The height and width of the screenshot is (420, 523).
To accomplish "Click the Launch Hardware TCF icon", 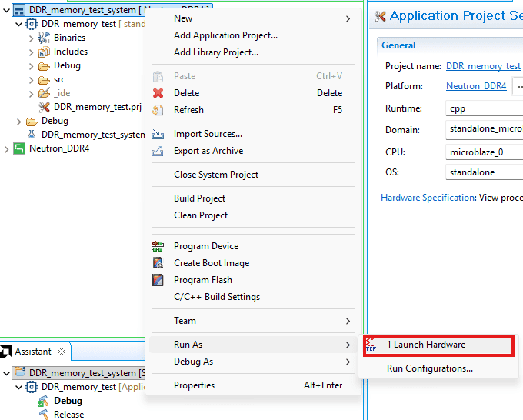I will tap(372, 345).
